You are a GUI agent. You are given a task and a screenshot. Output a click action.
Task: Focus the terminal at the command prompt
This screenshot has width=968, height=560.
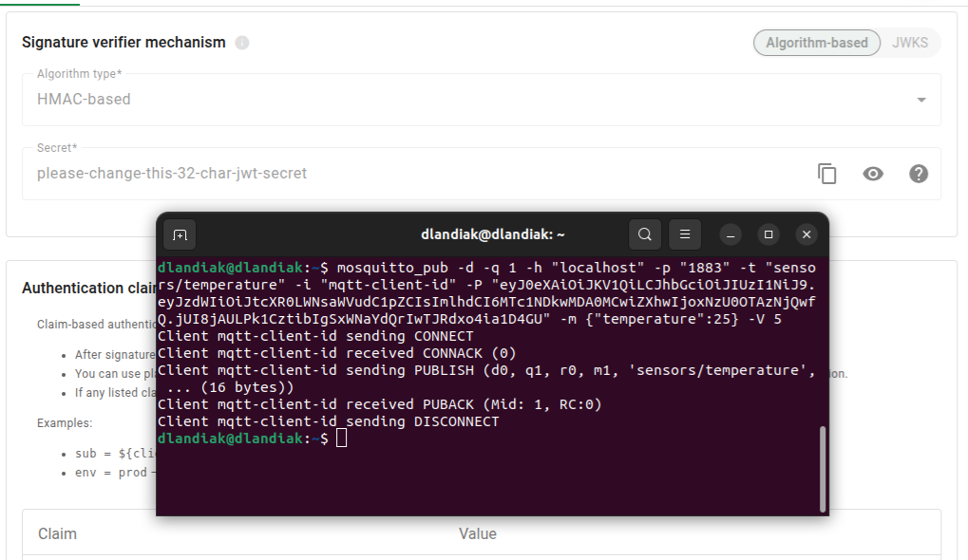pyautogui.click(x=342, y=439)
